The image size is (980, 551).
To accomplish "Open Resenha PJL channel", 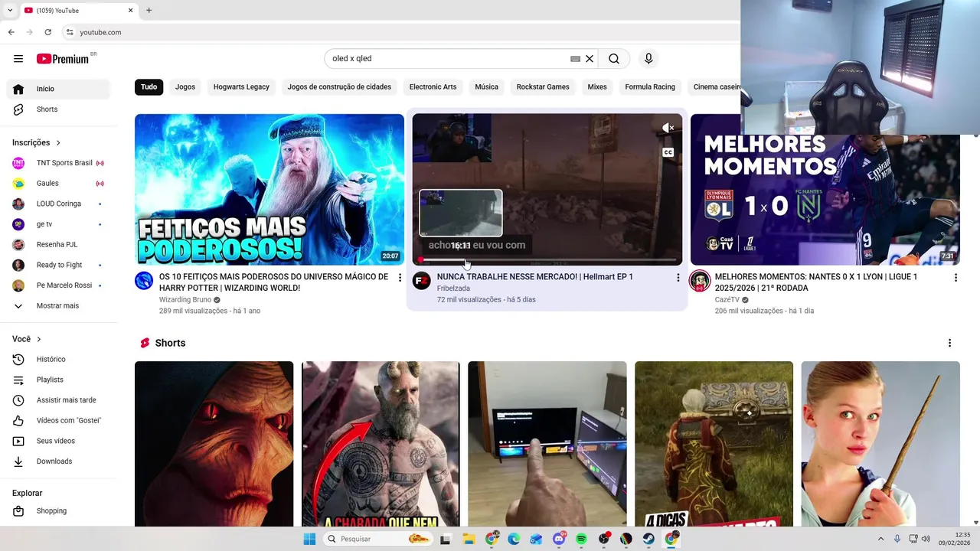I will click(x=58, y=245).
